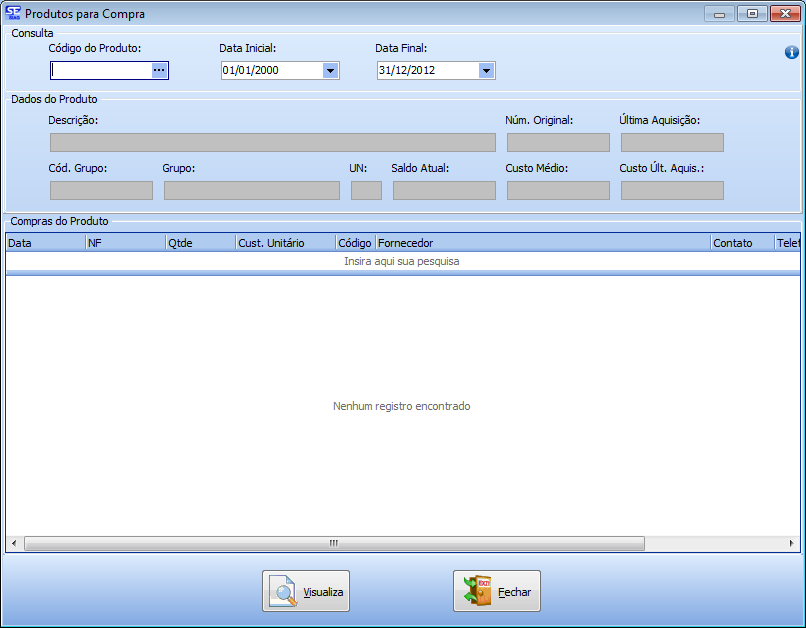Viewport: 806px width, 628px height.
Task: Click the Fornecedor column header
Action: click(542, 243)
